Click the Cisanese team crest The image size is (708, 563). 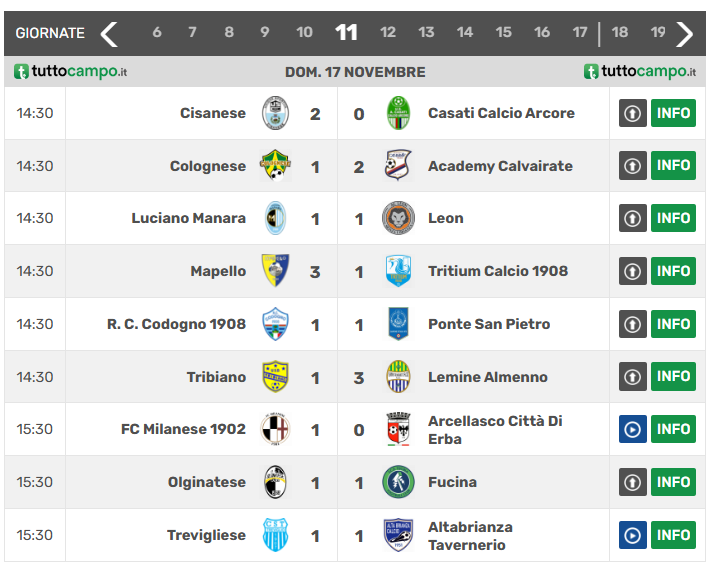pos(275,113)
